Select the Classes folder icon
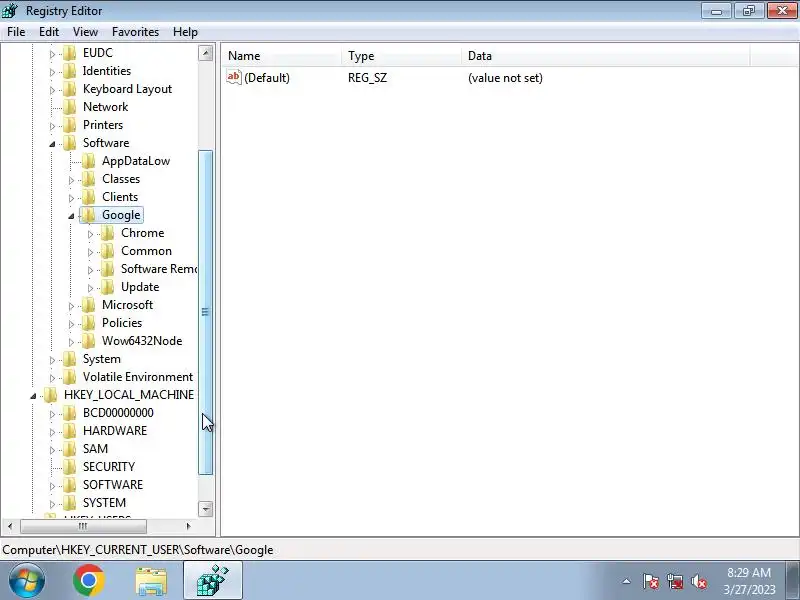Viewport: 800px width, 600px height. 88,179
